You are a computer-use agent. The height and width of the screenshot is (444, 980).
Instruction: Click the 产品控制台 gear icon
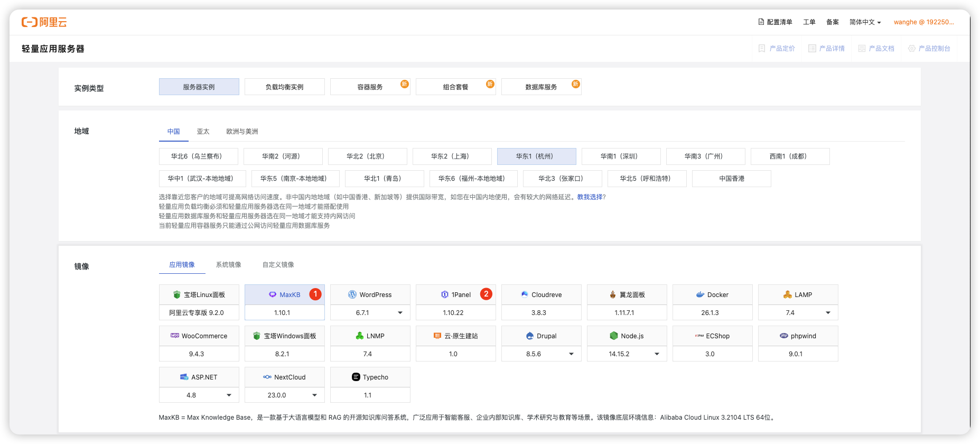911,49
